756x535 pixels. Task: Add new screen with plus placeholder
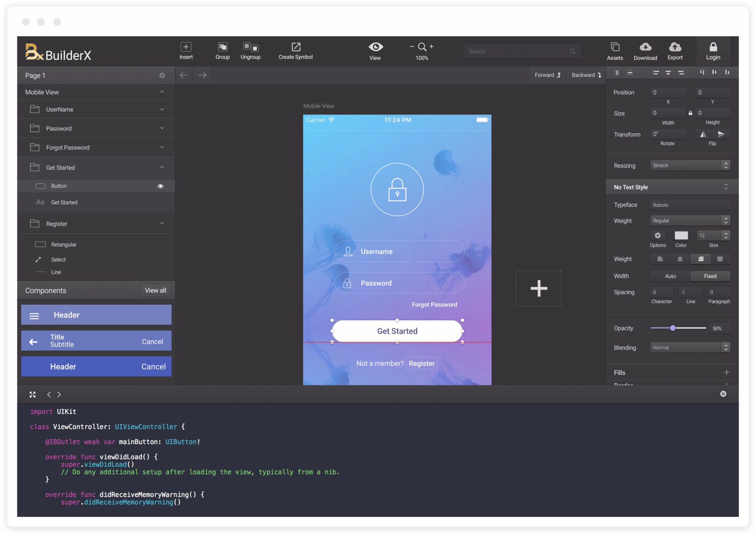(x=538, y=289)
